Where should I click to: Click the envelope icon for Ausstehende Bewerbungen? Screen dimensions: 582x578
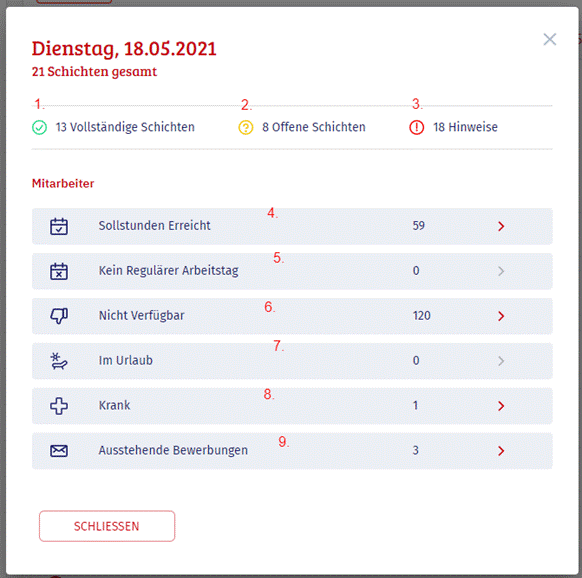click(x=59, y=451)
